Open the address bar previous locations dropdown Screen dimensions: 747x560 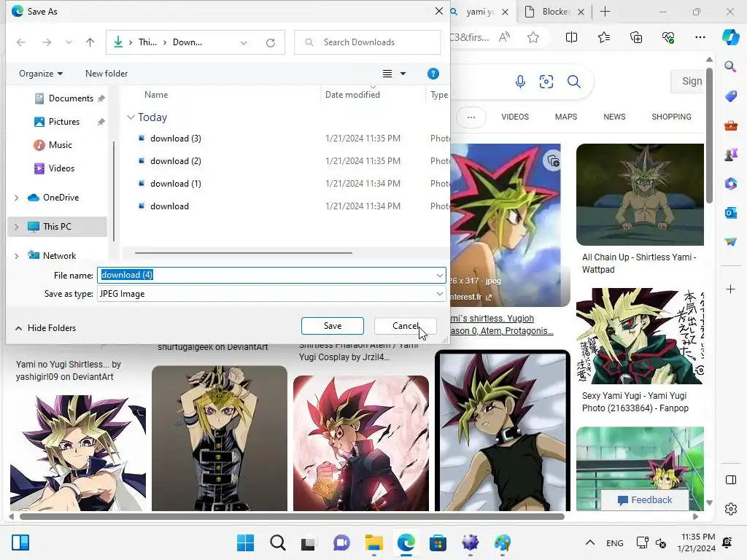[x=244, y=42]
